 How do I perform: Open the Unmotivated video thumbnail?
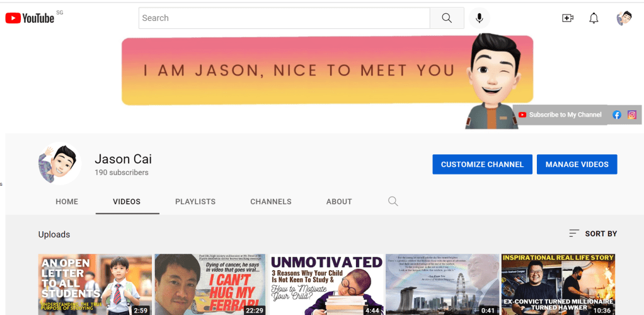pyautogui.click(x=326, y=283)
